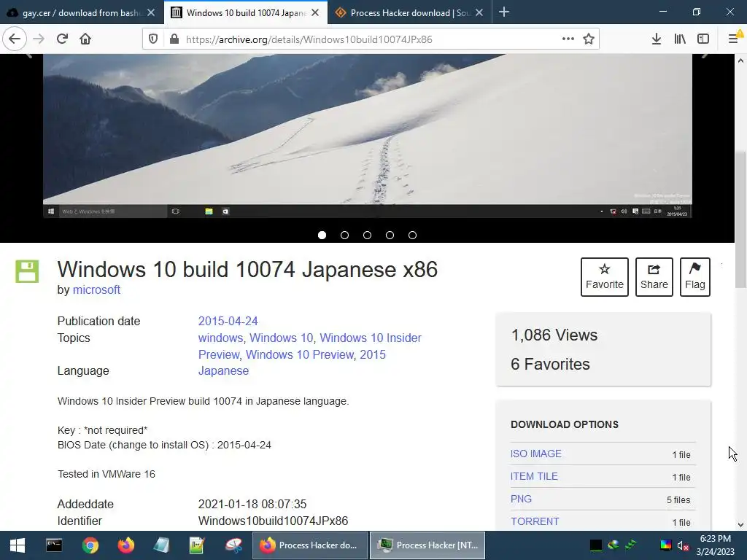Select the Windows 10 build 10074 tab
747x560 pixels.
click(245, 13)
